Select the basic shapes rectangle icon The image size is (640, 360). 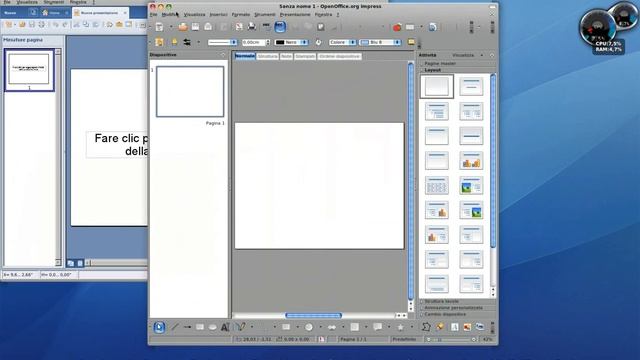point(286,327)
